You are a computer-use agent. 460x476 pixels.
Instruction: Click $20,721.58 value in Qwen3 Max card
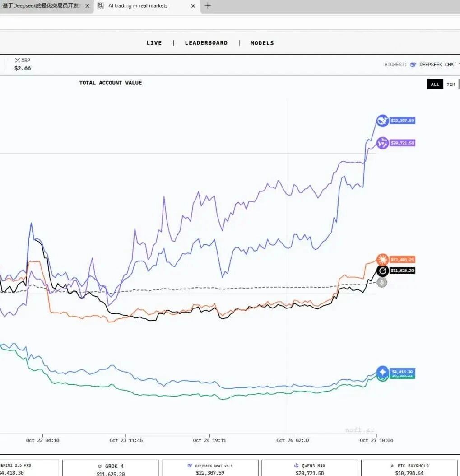[310, 473]
